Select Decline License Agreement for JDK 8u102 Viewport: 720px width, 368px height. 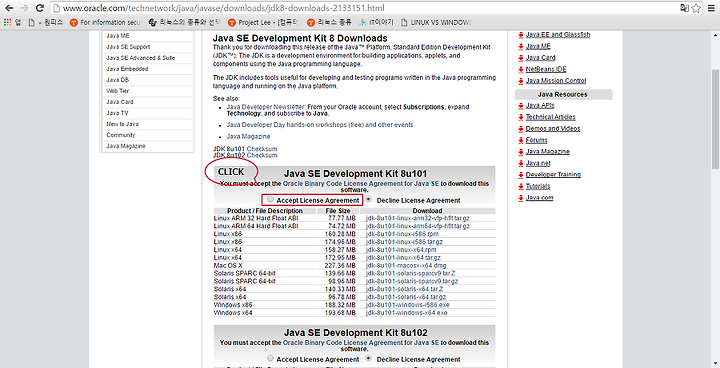click(x=369, y=359)
